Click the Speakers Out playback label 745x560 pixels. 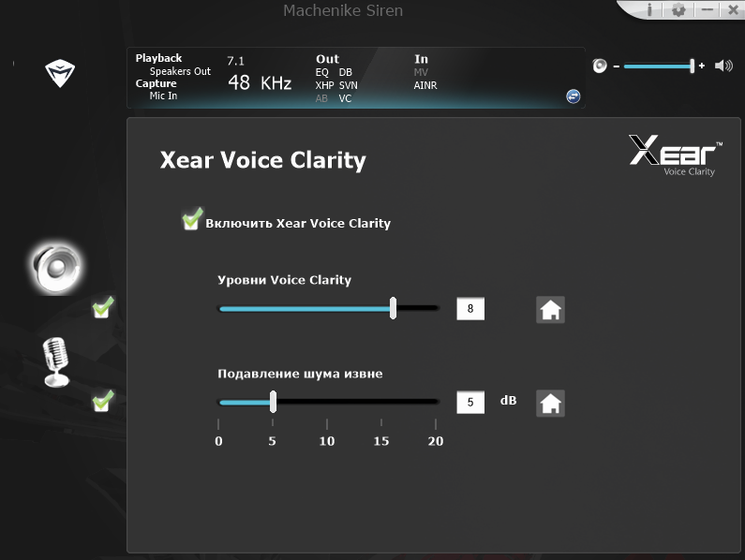click(180, 71)
